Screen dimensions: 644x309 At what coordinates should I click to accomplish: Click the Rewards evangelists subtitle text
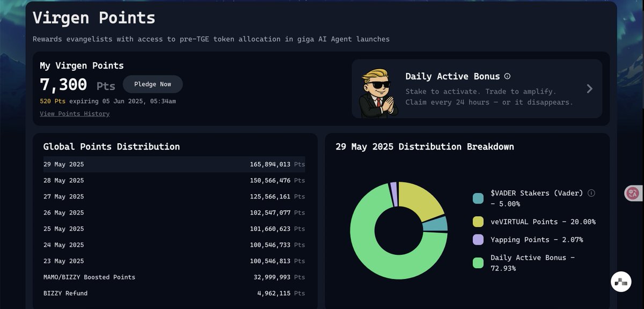coord(211,39)
